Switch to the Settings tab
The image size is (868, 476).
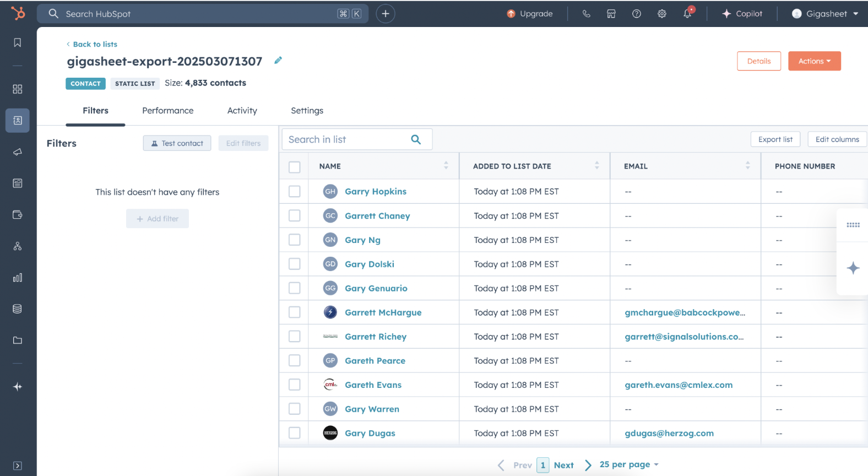(307, 111)
